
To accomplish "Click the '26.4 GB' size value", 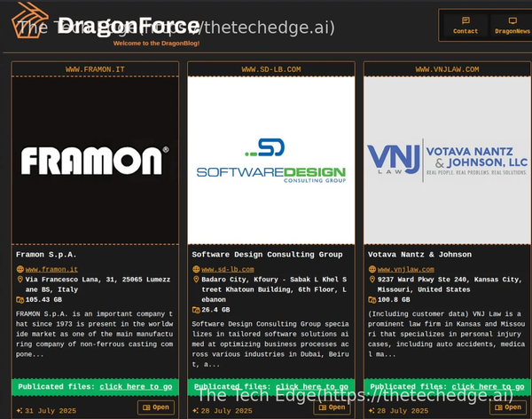I will point(215,310).
